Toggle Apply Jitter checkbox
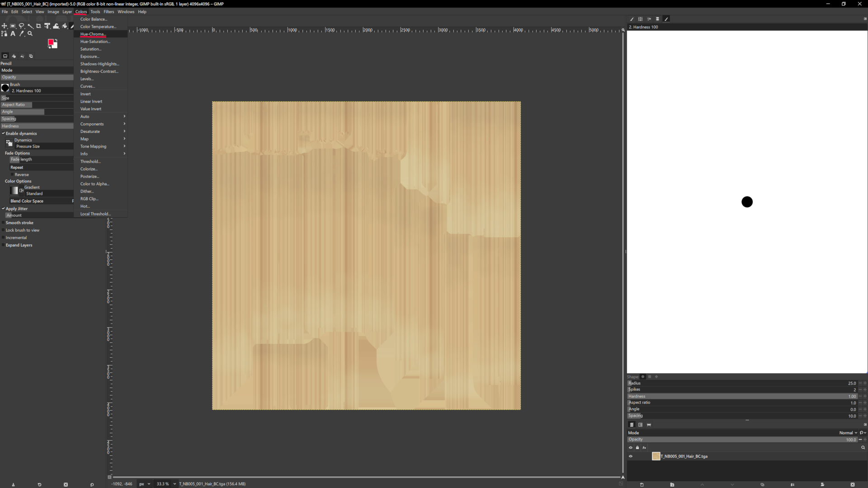 pos(3,209)
